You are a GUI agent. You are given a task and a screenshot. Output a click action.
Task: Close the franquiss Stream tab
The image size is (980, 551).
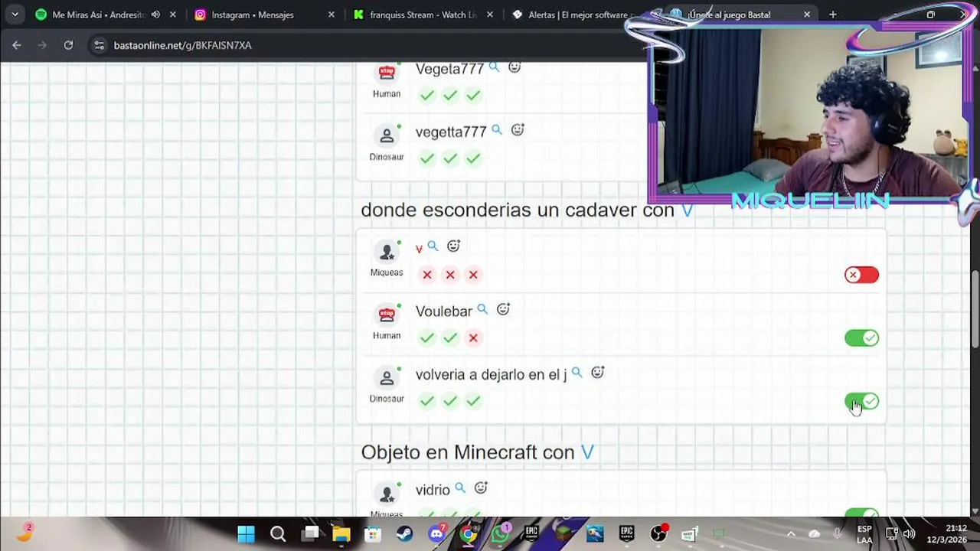coord(490,15)
